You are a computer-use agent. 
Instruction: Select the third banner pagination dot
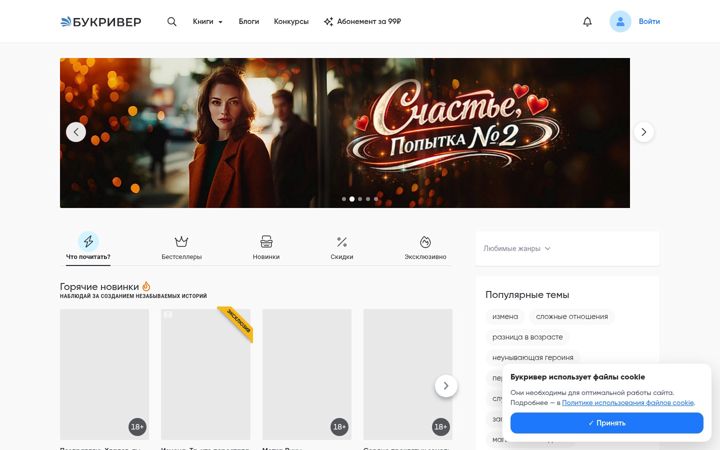pos(360,199)
